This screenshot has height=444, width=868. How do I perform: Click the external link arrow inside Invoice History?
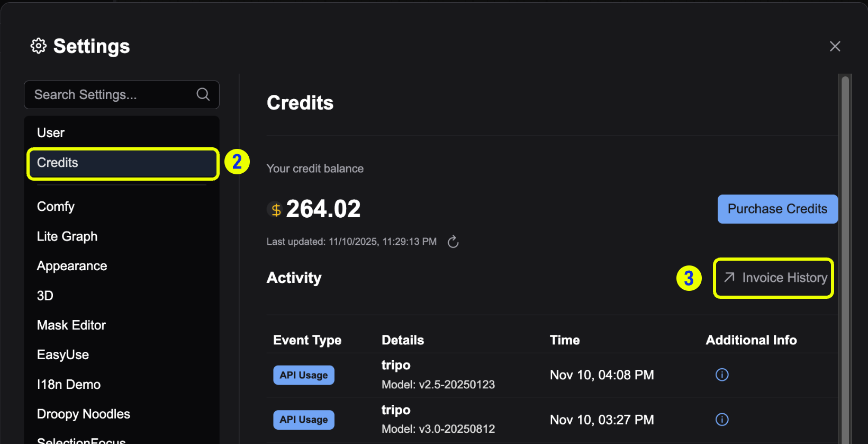pos(729,278)
